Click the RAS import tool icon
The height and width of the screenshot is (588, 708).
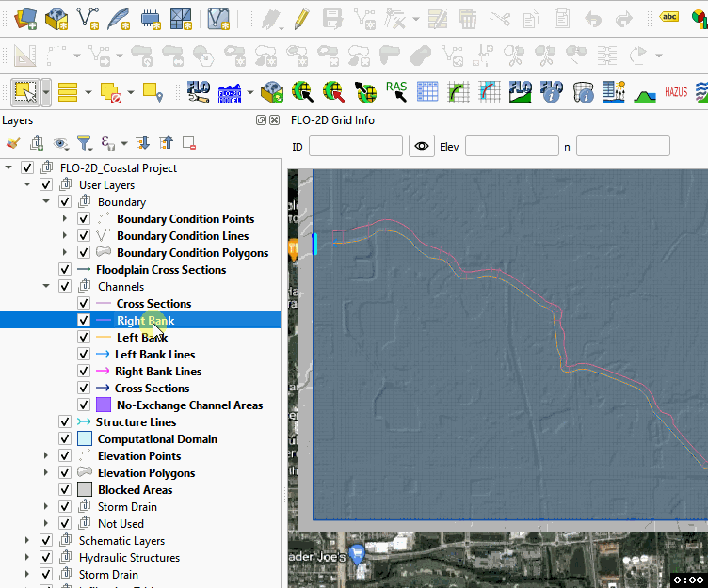point(396,91)
